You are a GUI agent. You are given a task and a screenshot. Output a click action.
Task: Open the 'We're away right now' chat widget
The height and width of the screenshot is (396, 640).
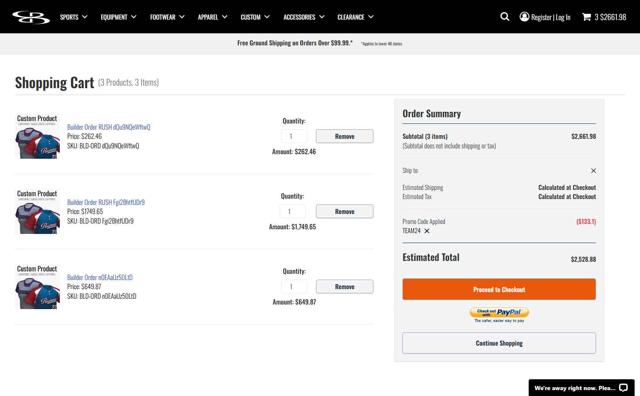click(581, 388)
